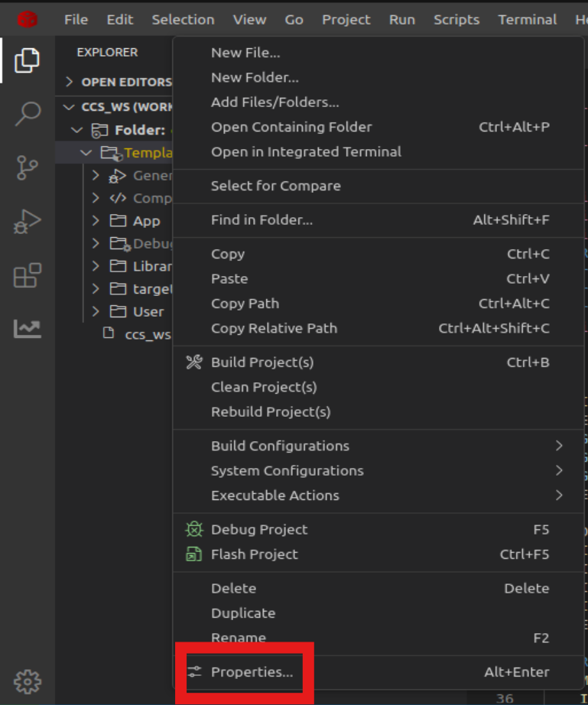
Task: Open Build Configurations submenu
Action: pyautogui.click(x=378, y=446)
